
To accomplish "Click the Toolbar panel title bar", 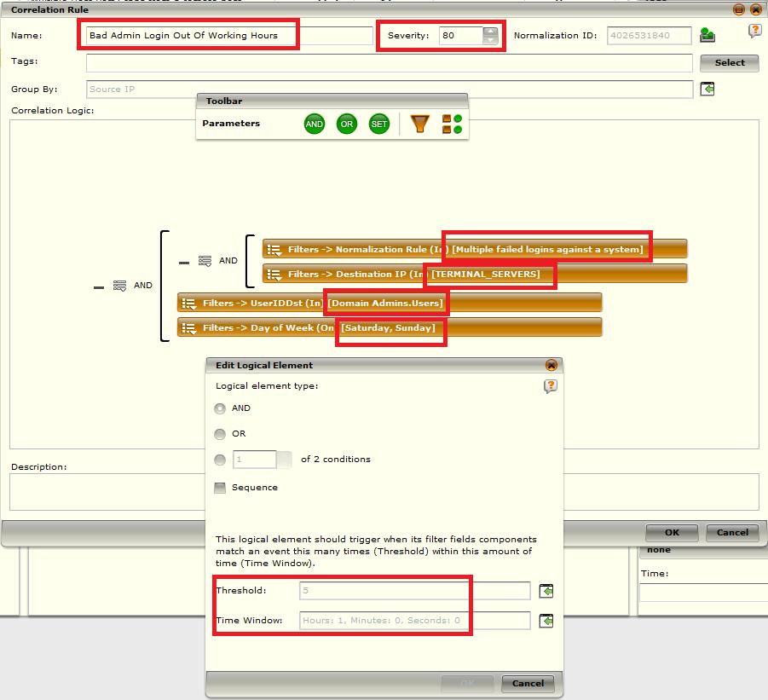I will [332, 101].
